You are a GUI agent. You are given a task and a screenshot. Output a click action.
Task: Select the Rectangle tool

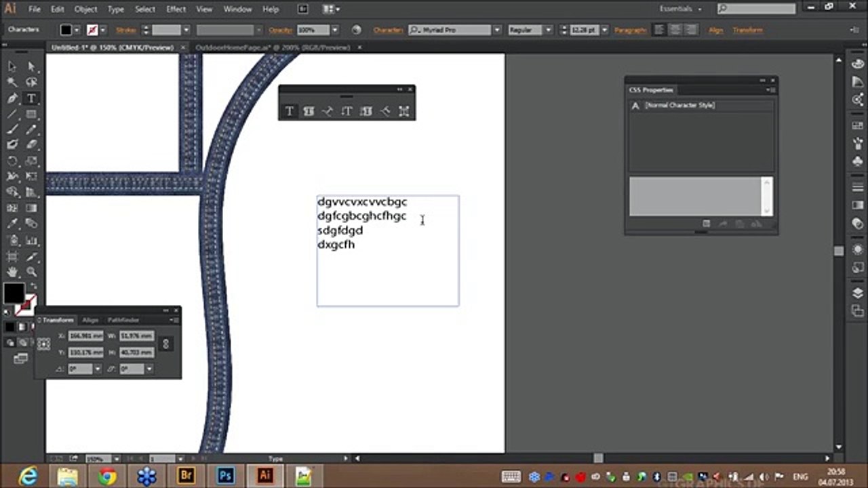click(31, 114)
